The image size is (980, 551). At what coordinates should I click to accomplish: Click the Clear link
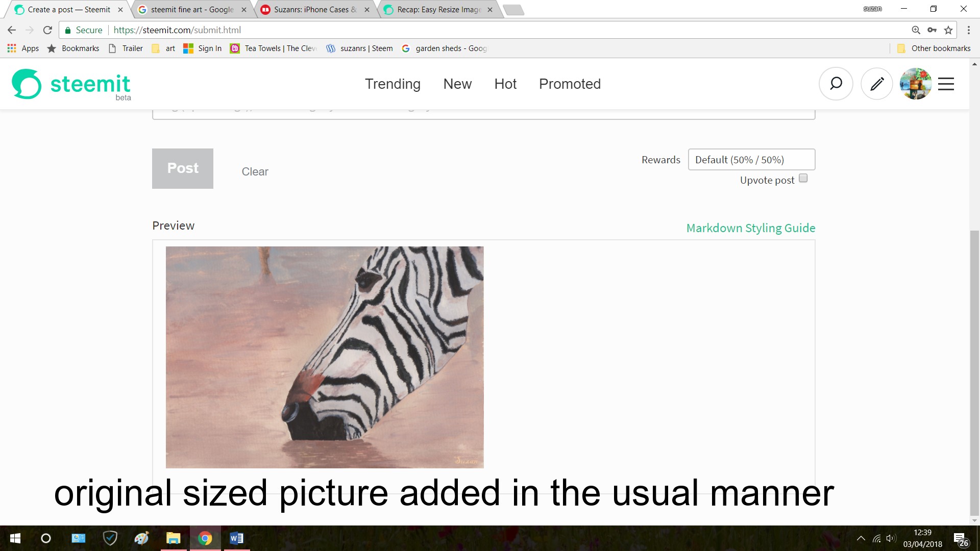(x=255, y=172)
